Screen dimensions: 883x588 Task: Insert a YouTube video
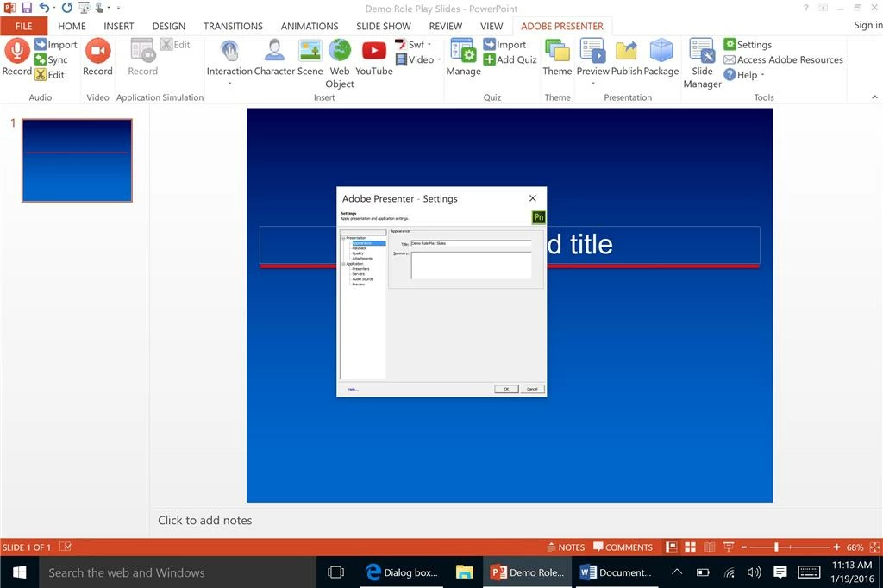[x=374, y=57]
